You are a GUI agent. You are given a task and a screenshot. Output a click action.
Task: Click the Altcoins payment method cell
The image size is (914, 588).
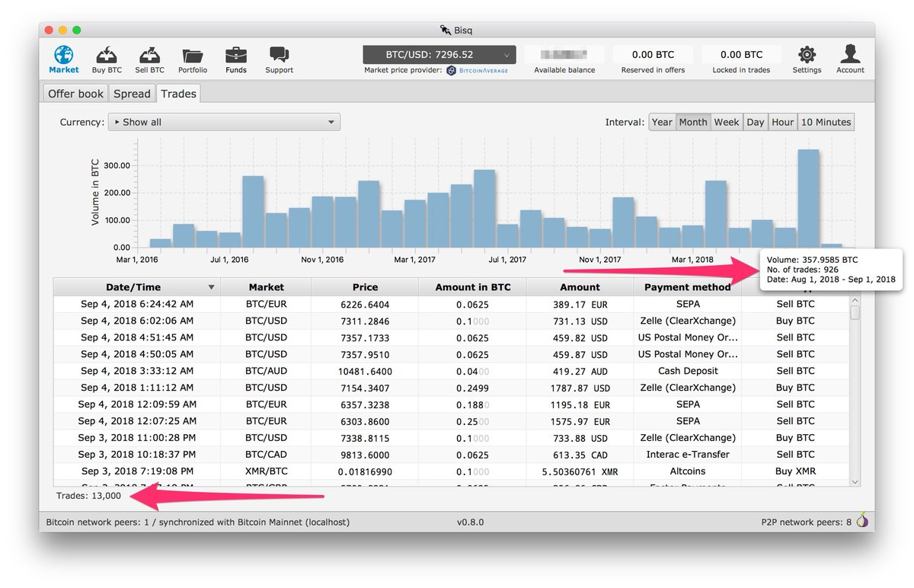pyautogui.click(x=687, y=471)
